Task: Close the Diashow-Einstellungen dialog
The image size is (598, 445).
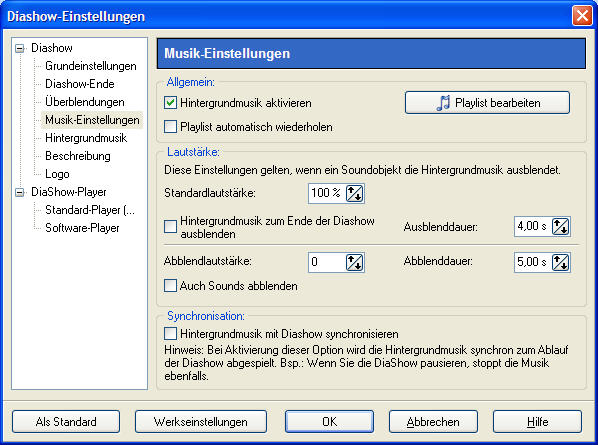Action: 582,16
